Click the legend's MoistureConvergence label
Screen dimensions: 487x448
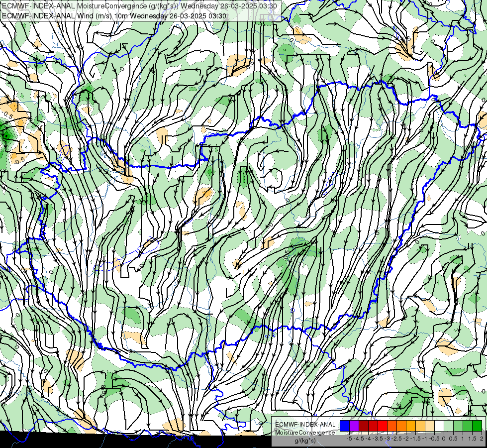click(305, 433)
